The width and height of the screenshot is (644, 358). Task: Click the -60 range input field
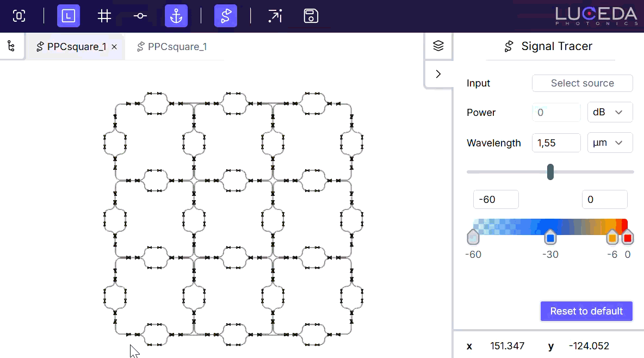496,199
